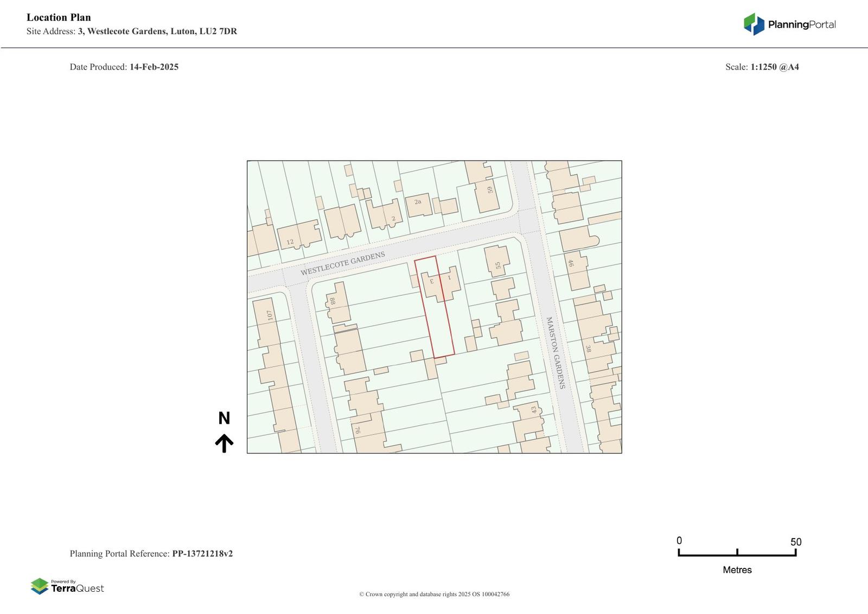Click the Location Plan title
This screenshot has width=868, height=614.
tap(59, 17)
